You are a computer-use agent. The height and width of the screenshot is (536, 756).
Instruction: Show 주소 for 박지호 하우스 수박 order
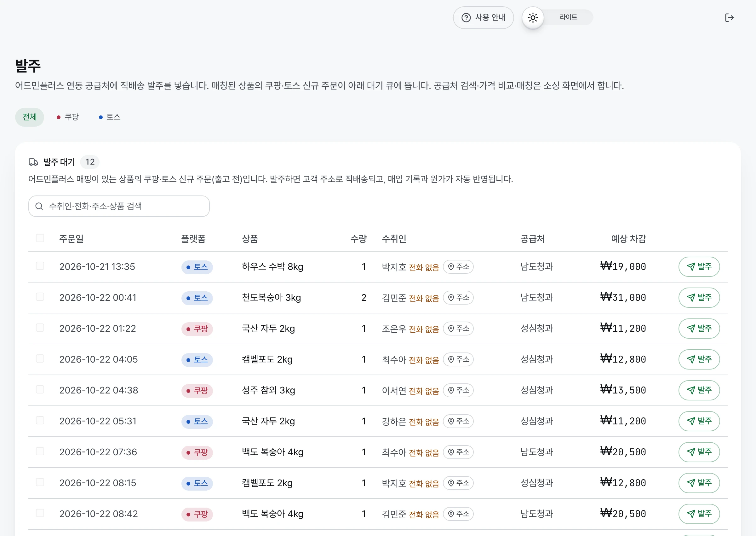(x=458, y=267)
